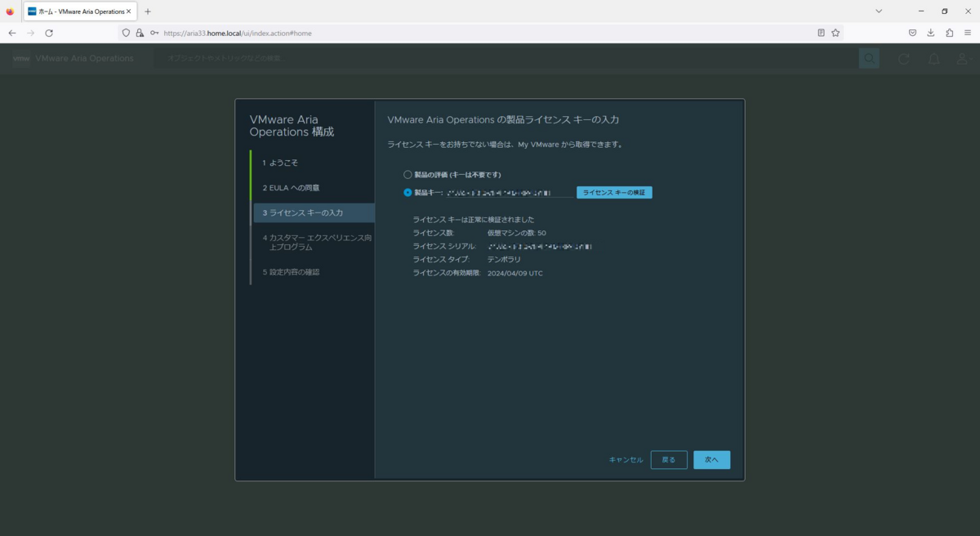
Task: Click the 仮想マシンの数: 50 value
Action: pyautogui.click(x=516, y=234)
